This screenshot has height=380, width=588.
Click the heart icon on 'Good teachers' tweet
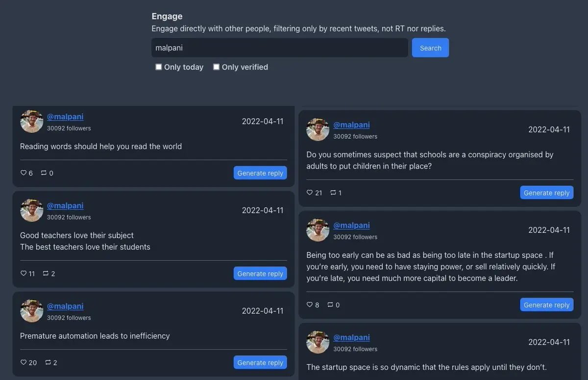click(23, 274)
